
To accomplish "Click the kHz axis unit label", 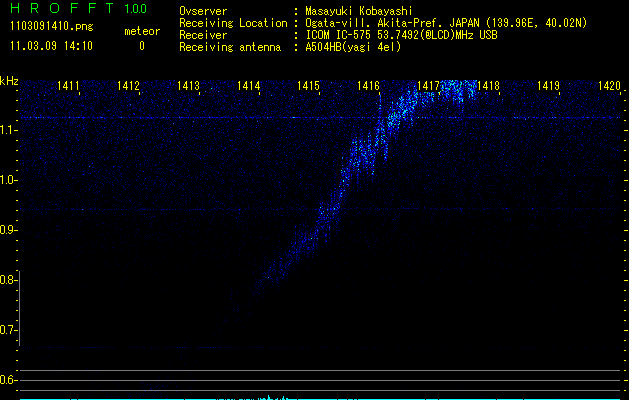I will coord(10,81).
